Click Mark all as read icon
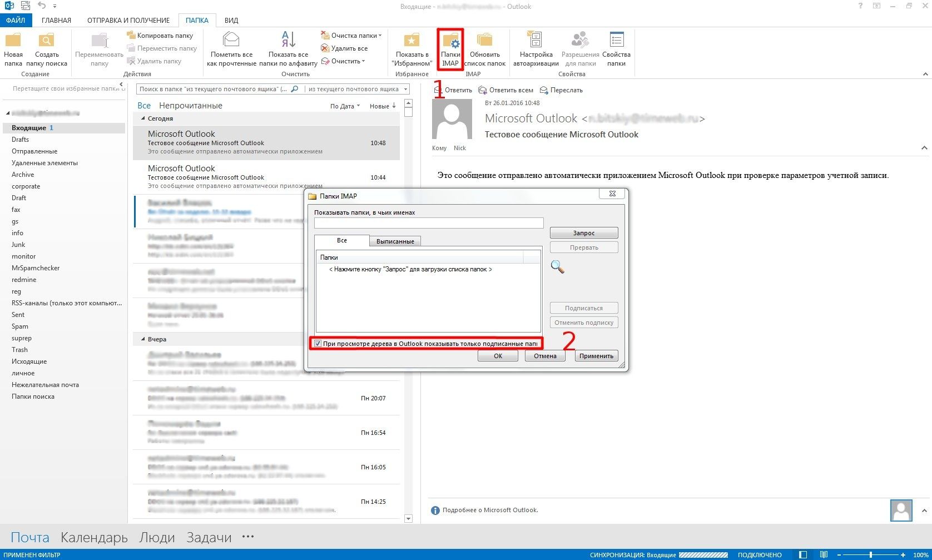932x560 pixels. point(231,41)
